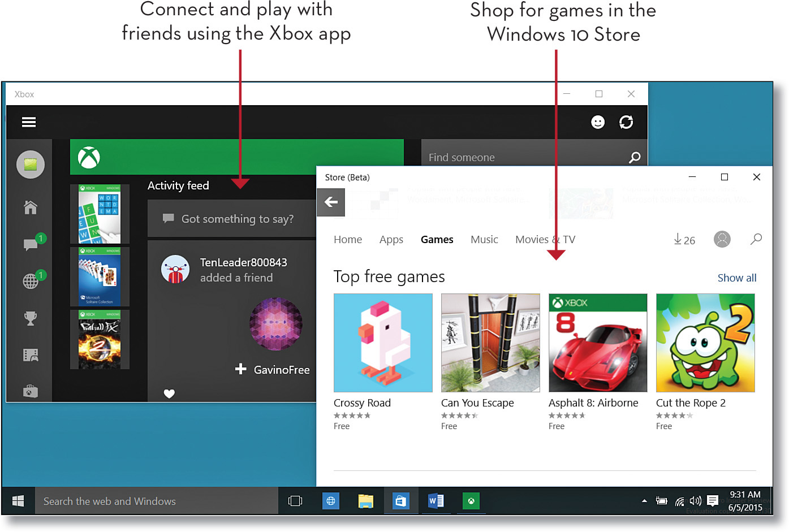Like the TenLeader800843 activity with heart icon
Viewport: 789px width, 532px height.
[169, 393]
